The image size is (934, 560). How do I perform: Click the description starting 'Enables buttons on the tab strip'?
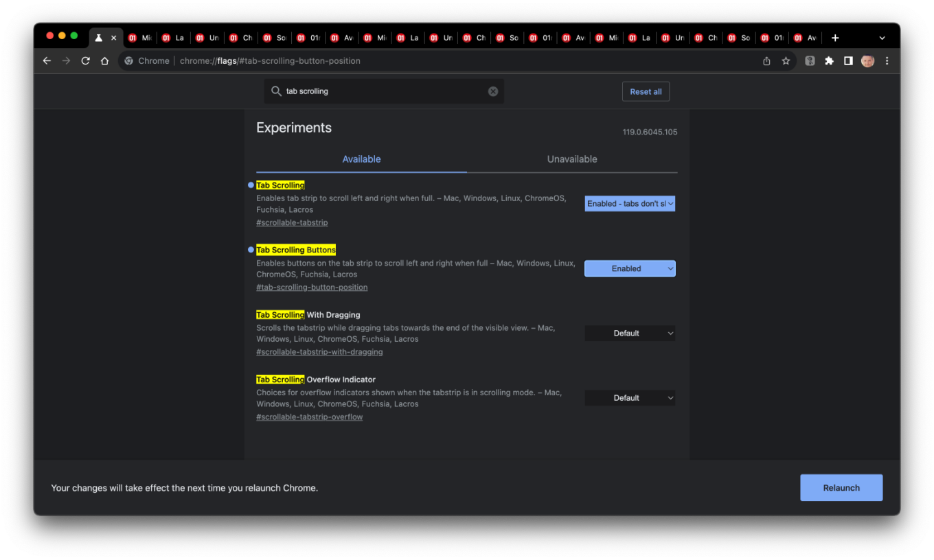(415, 268)
